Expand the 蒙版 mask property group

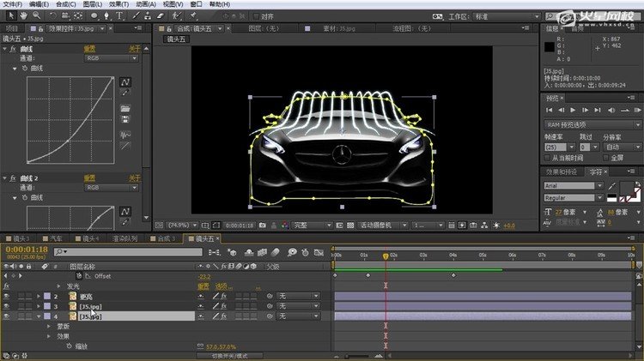point(49,326)
